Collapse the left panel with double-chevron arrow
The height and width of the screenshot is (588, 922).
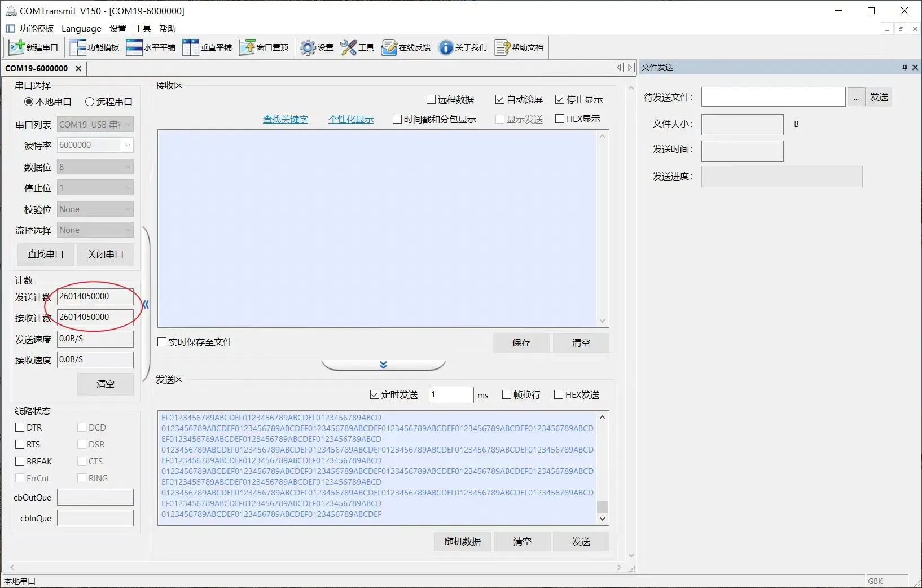(x=146, y=305)
